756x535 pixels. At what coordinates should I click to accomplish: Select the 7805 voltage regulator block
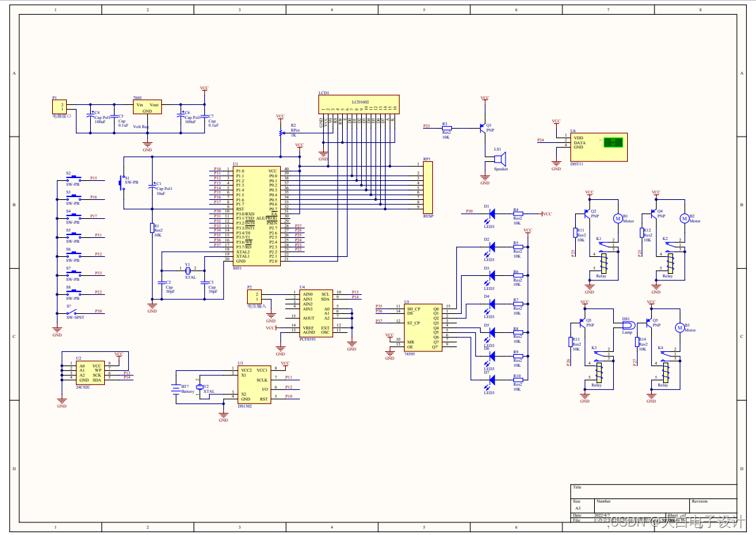(x=147, y=107)
